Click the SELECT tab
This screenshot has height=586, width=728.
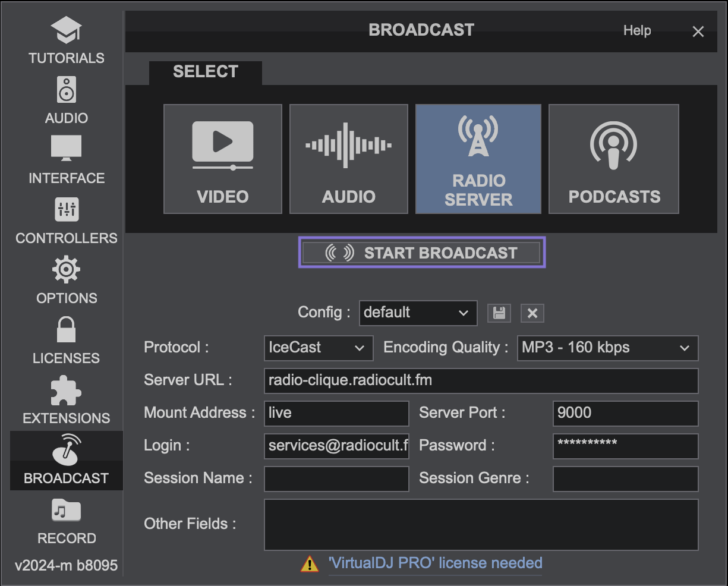point(205,72)
